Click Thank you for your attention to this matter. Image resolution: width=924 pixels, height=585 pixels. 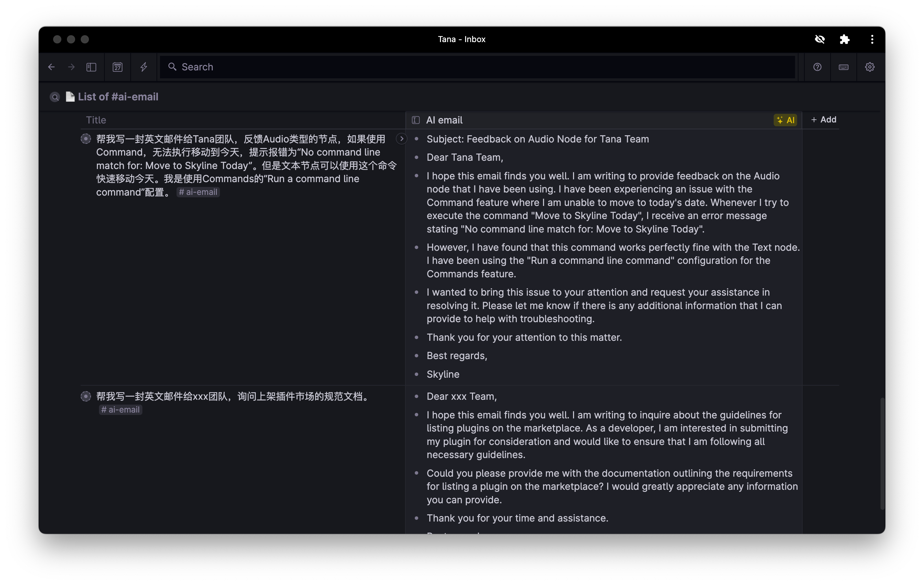tap(524, 337)
